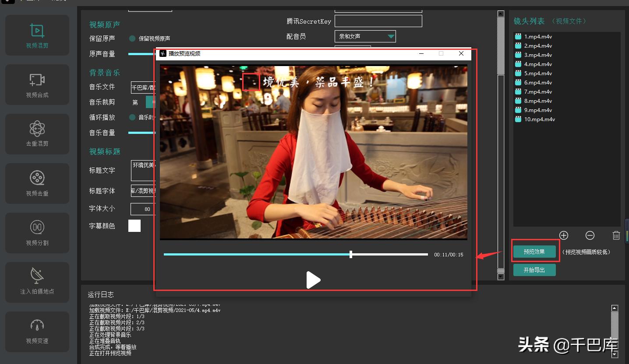The image size is (629, 364).
Task: Click the 预览效果 preview button
Action: tap(534, 252)
